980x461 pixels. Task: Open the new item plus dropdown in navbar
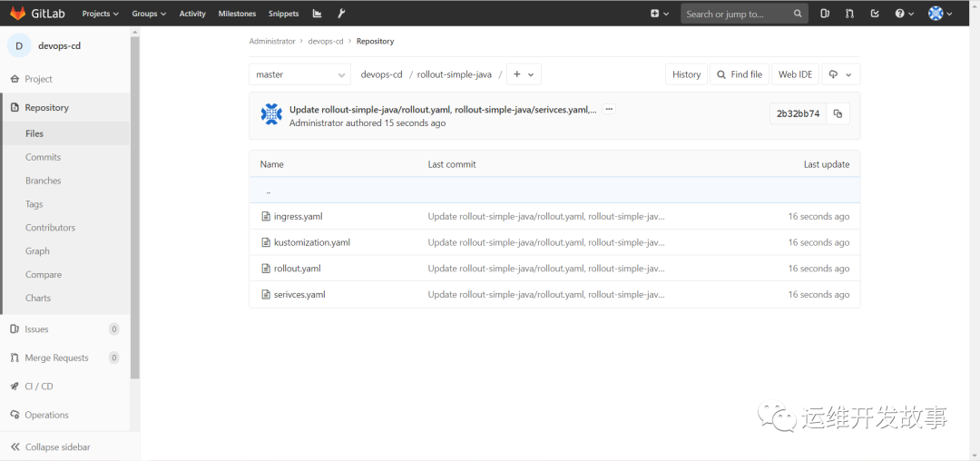point(660,13)
